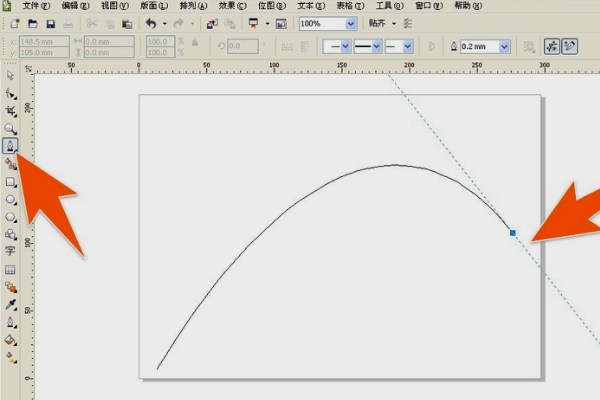Click the Undo arrow icon
The width and height of the screenshot is (600, 400).
click(x=150, y=23)
